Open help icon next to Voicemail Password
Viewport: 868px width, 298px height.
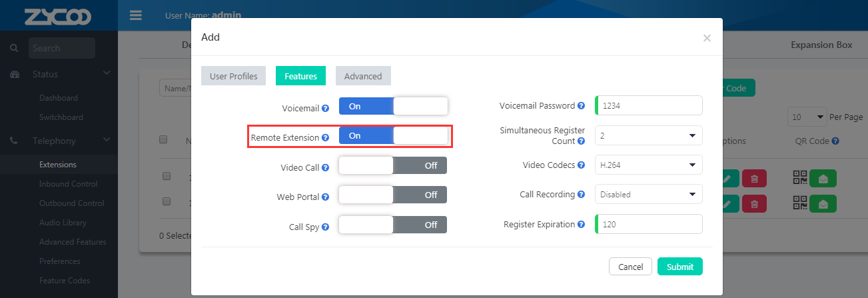tap(581, 105)
